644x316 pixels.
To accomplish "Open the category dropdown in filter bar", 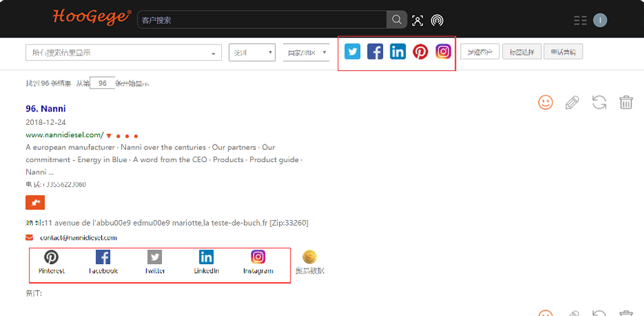I will pos(252,53).
